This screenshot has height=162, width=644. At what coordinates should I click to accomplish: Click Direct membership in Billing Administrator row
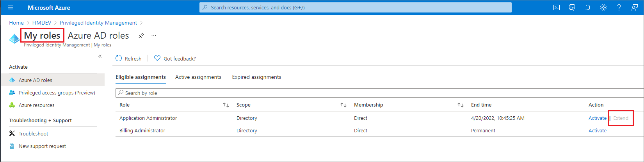click(x=360, y=130)
